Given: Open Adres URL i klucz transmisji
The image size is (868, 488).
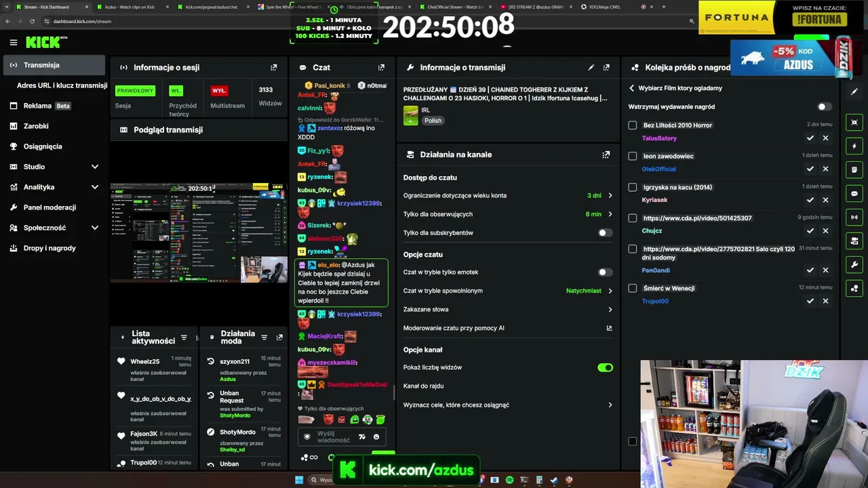Looking at the screenshot, I should pos(62,85).
